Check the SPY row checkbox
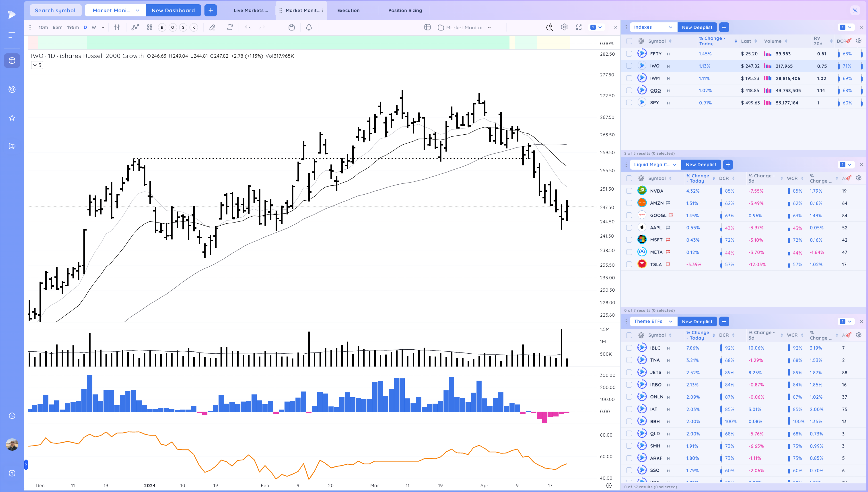 [x=629, y=103]
